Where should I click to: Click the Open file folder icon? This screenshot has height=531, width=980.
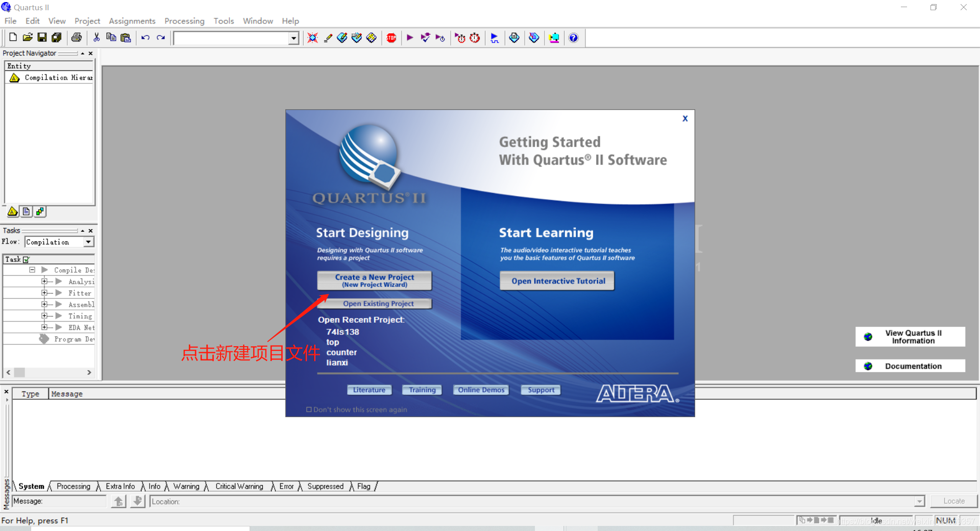click(x=28, y=37)
